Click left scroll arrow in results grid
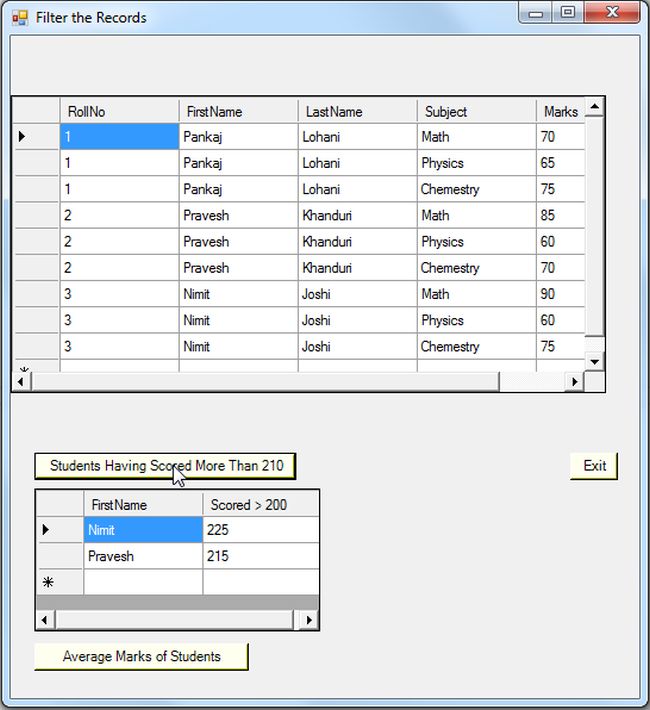Image resolution: width=650 pixels, height=710 pixels. click(x=45, y=620)
